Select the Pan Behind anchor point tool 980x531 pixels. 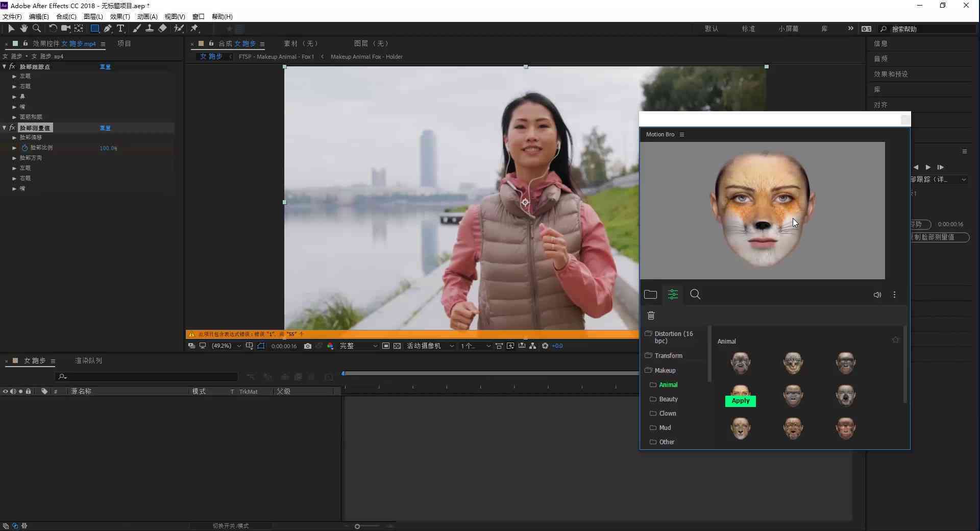79,29
